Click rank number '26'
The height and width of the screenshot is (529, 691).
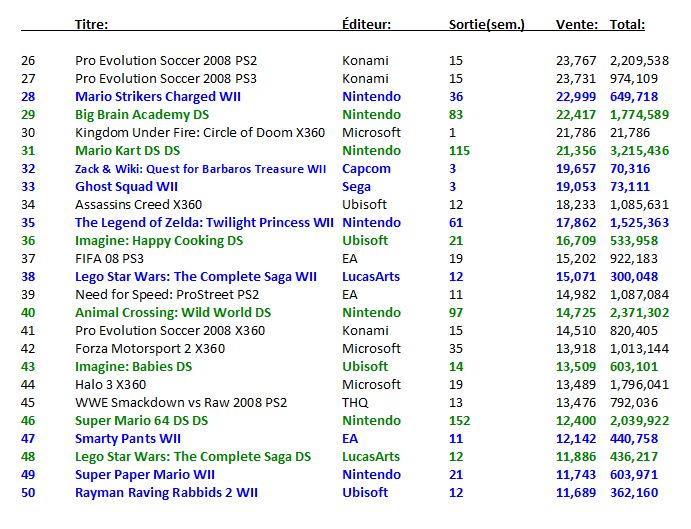pos(28,60)
